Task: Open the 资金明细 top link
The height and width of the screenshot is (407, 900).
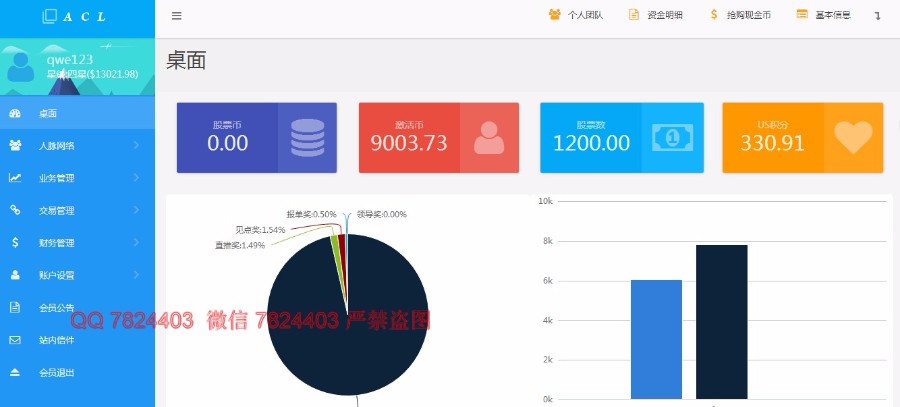Action: click(x=657, y=15)
